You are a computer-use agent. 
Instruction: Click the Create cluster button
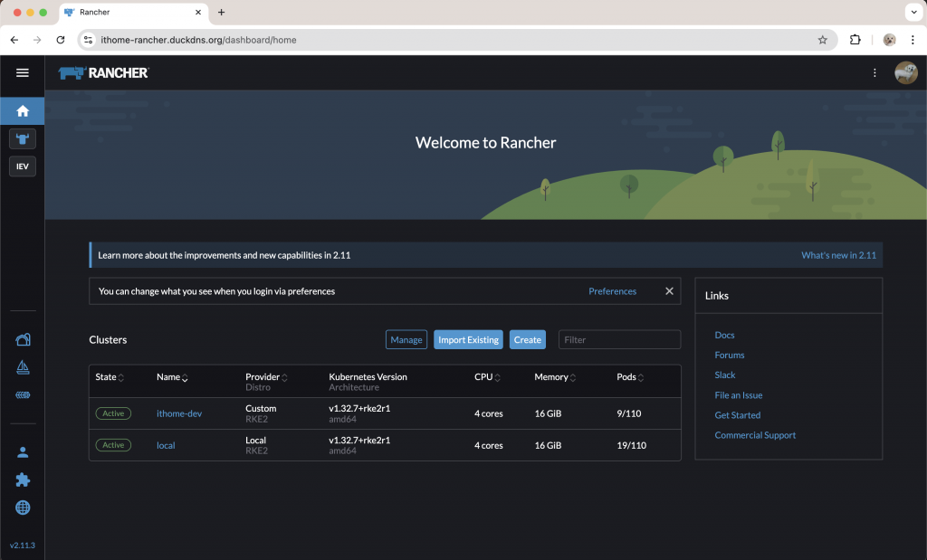point(528,339)
